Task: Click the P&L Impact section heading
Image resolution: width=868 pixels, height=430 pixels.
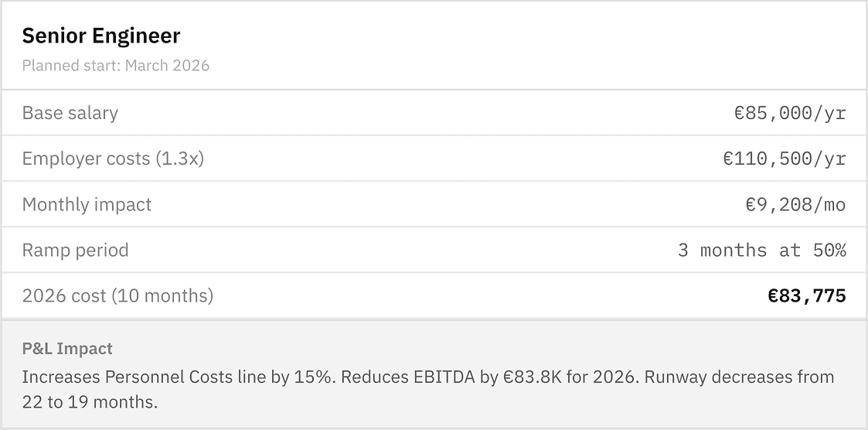Action: pos(67,349)
